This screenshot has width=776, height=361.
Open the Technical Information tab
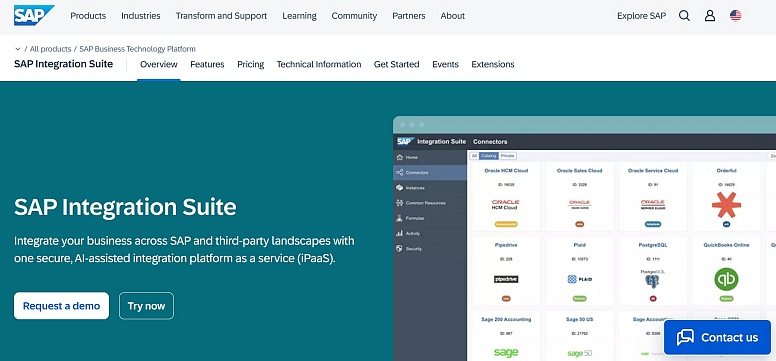coord(319,64)
